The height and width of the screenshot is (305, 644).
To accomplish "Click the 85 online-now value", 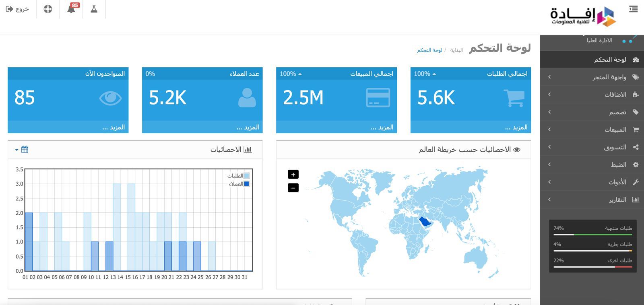I will pyautogui.click(x=25, y=98).
